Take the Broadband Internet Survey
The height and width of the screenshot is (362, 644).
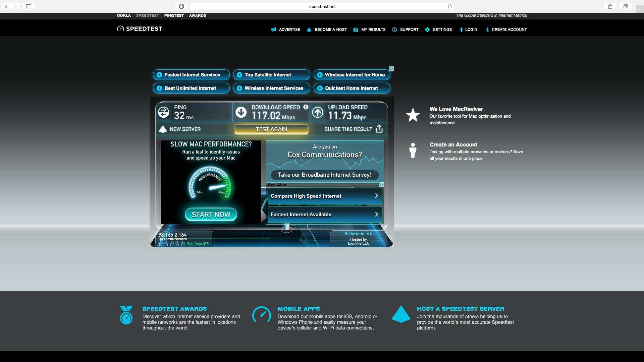(x=324, y=175)
